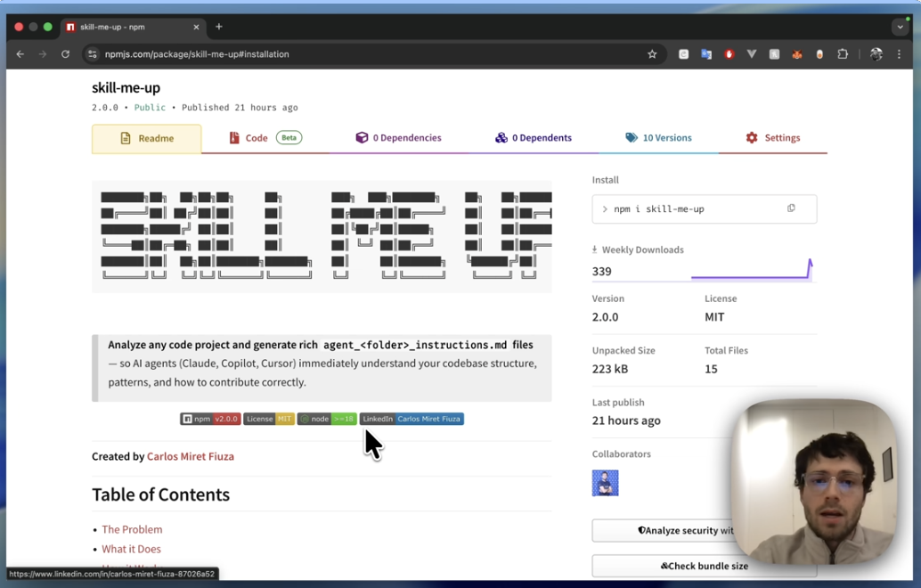Open the Chrome profile avatar

pyautogui.click(x=876, y=54)
